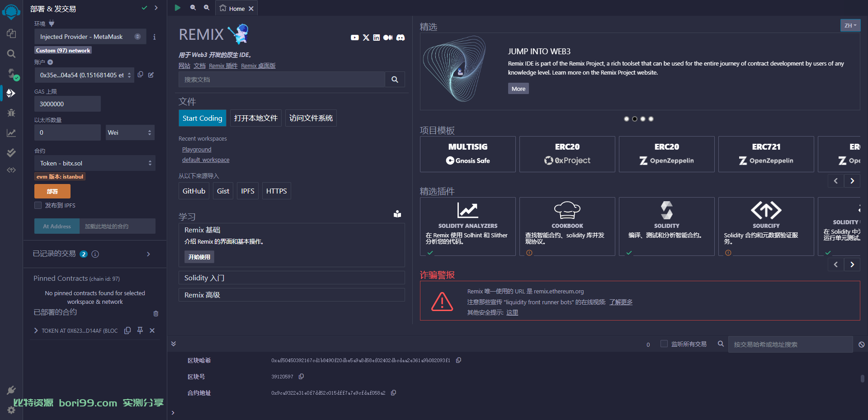Select third carousel dot in 精选
868x420 pixels.
point(643,119)
